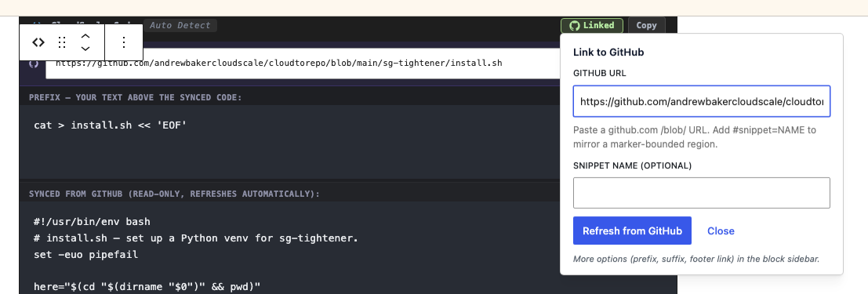Click Refresh from GitHub button
Viewport: 868px width, 294px height.
click(632, 230)
